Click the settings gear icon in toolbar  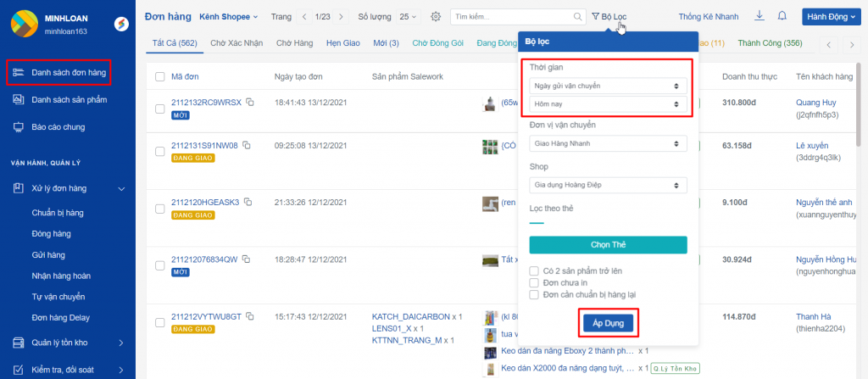coord(436,17)
